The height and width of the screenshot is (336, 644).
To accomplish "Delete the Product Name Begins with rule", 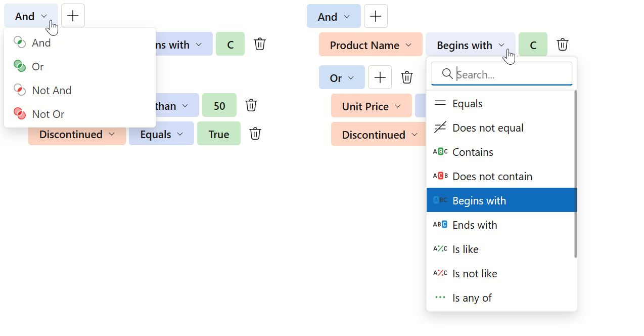I will click(x=563, y=45).
